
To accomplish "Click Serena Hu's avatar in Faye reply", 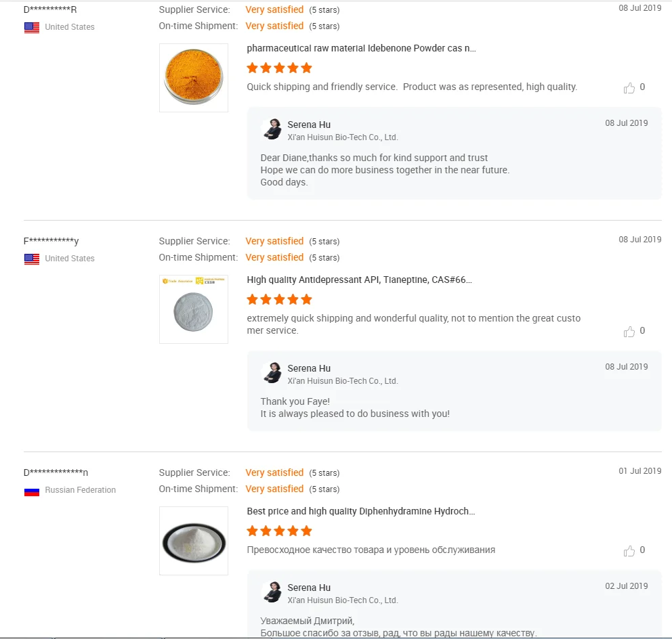I will pos(272,373).
